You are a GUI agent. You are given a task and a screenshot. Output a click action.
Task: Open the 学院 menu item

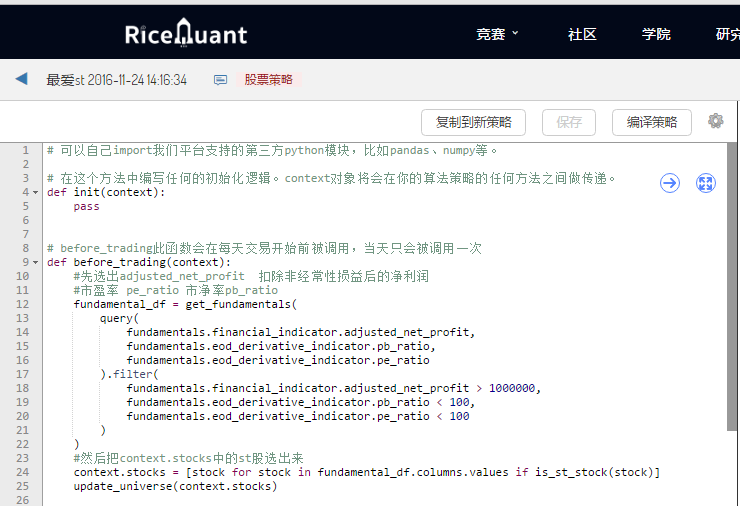coord(656,34)
